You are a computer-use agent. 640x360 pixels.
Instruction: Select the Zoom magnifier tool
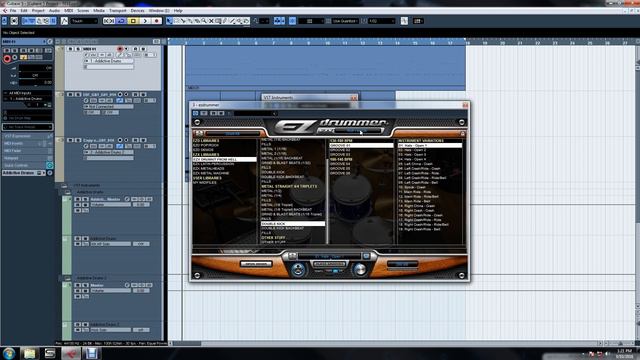(204, 21)
